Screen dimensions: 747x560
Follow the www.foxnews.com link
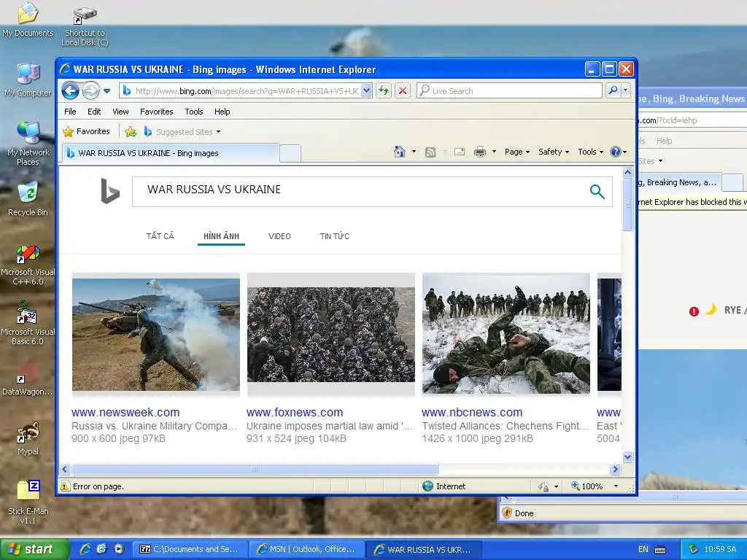pos(295,413)
